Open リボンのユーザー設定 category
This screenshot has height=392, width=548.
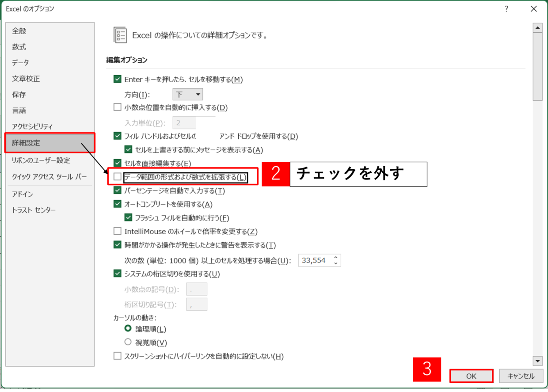tap(41, 160)
